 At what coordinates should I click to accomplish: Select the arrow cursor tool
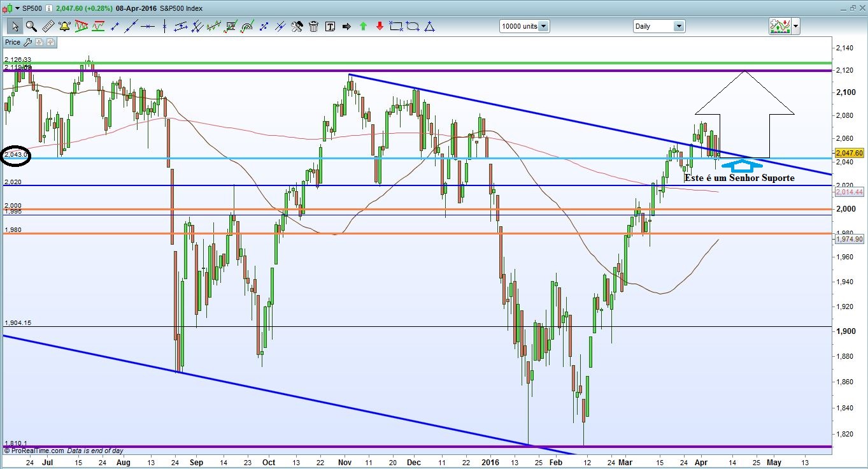pyautogui.click(x=15, y=26)
